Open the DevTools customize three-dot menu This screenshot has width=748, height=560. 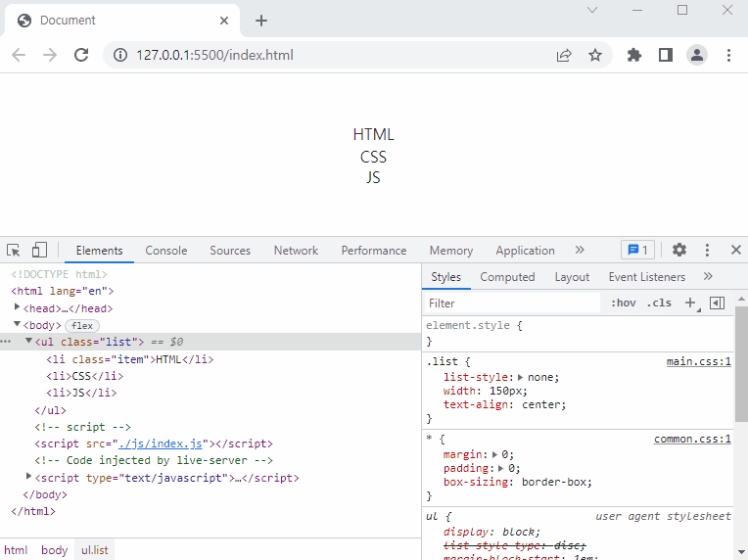[707, 250]
